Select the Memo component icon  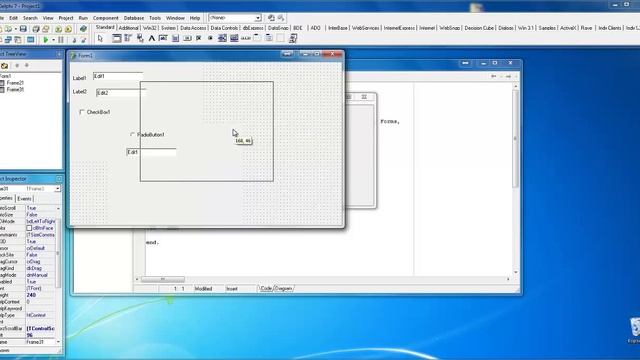[x=176, y=38]
